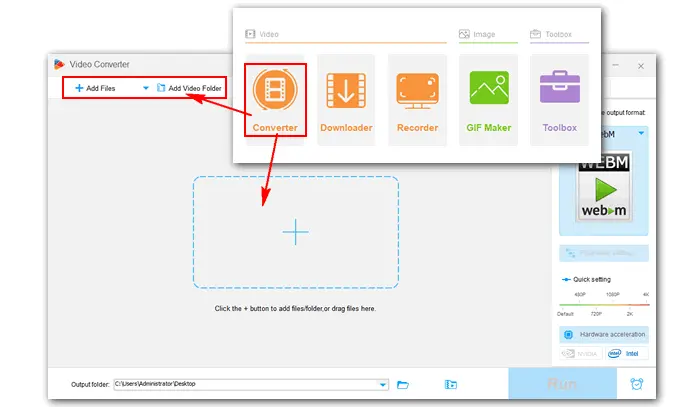
Task: Toggle Hardware acceleration
Action: click(604, 334)
